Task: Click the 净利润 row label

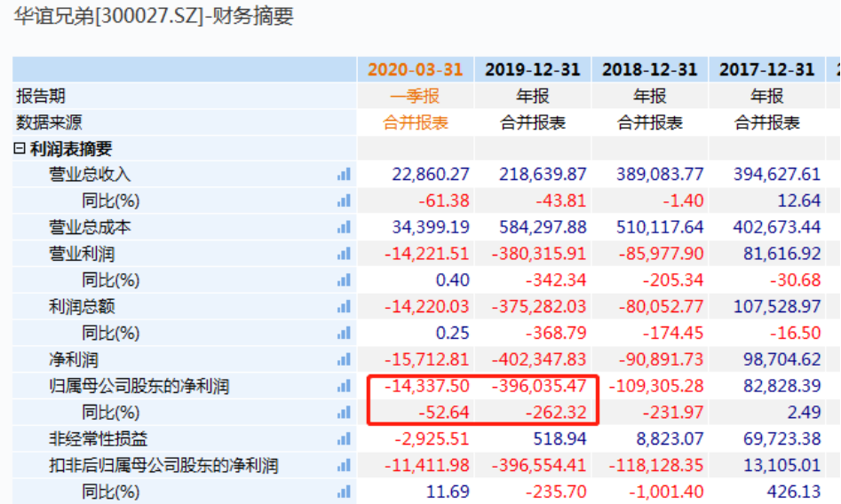Action: pos(74,359)
